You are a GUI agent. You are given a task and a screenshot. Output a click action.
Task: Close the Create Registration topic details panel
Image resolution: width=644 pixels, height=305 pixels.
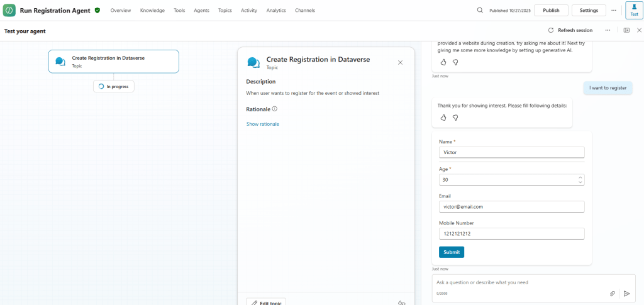point(401,62)
